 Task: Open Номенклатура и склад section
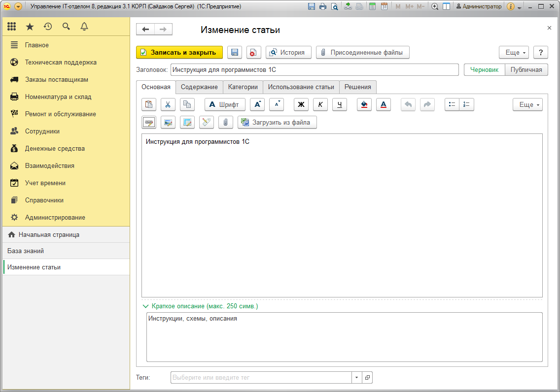pos(66,97)
